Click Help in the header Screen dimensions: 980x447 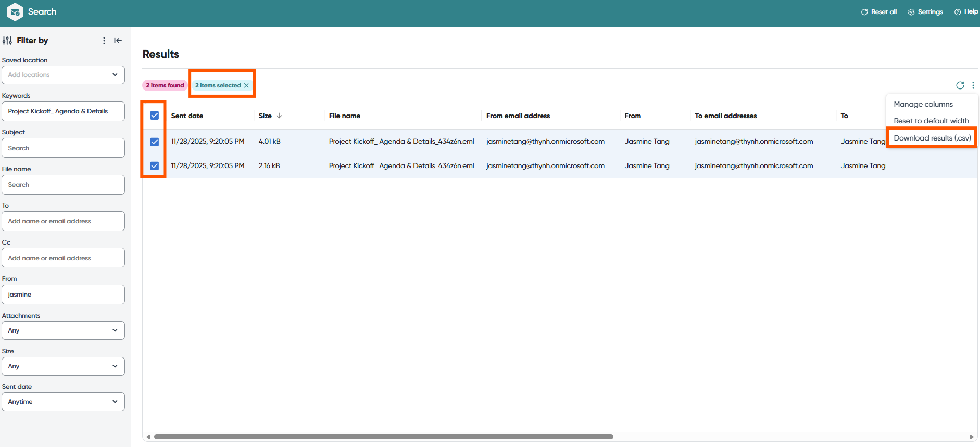point(966,12)
